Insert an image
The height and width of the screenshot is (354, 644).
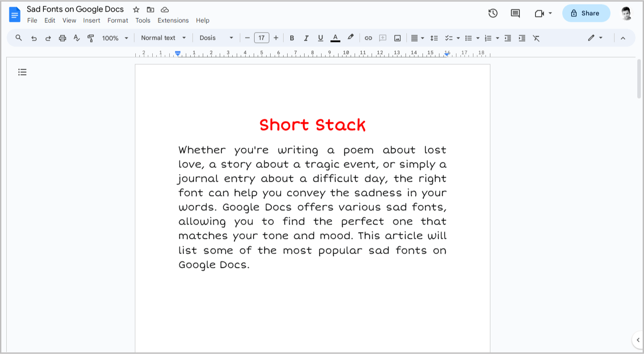(x=397, y=38)
